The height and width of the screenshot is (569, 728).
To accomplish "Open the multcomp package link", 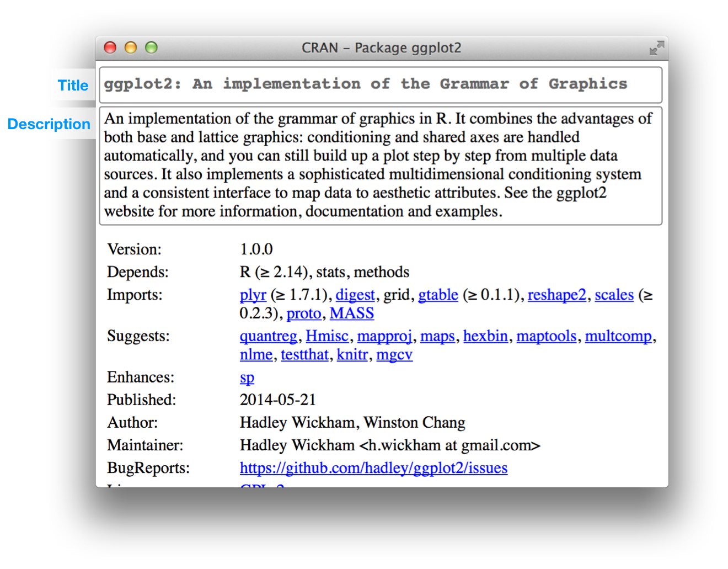I will 618,337.
